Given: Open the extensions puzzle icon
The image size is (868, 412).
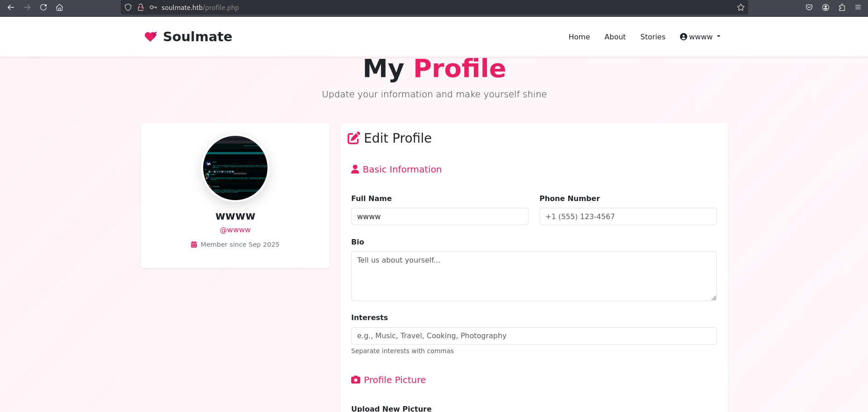Looking at the screenshot, I should 842,7.
